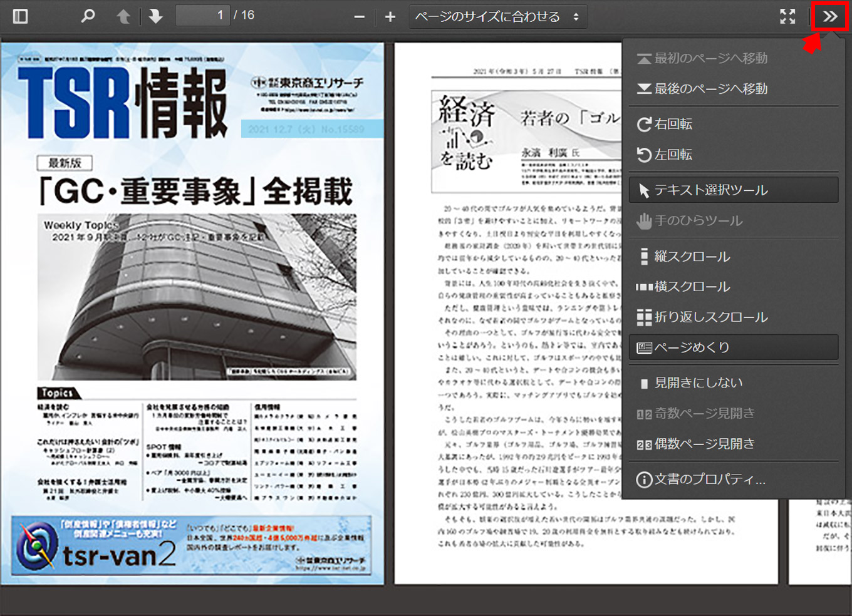The image size is (852, 616).
Task: Go to previous page with up arrow
Action: point(123,16)
